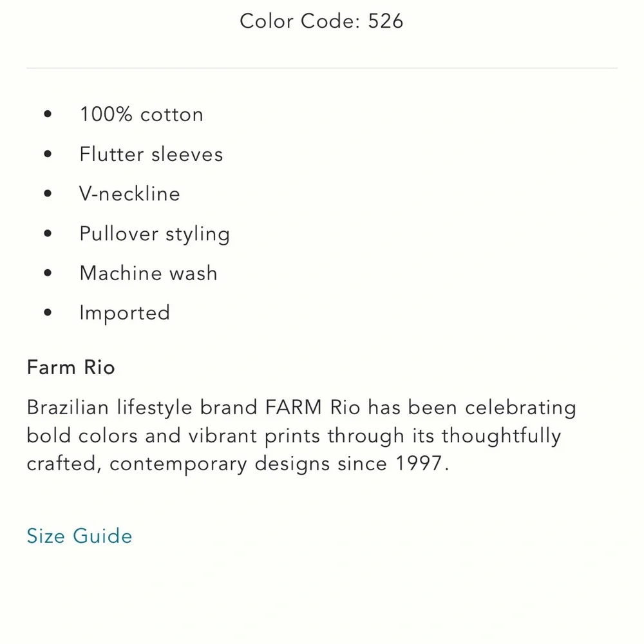
Task: Click the Imported list item
Action: pyautogui.click(x=124, y=313)
